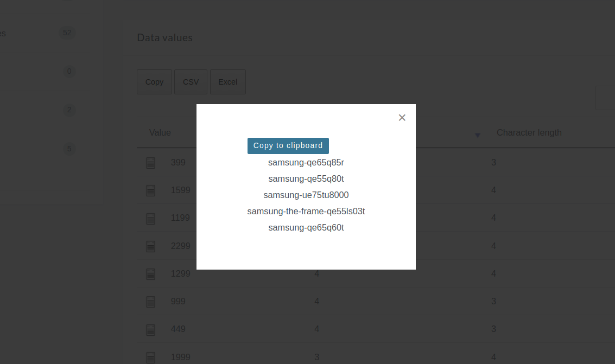Image resolution: width=615 pixels, height=364 pixels.
Task: Export the data values to Excel
Action: tap(228, 82)
